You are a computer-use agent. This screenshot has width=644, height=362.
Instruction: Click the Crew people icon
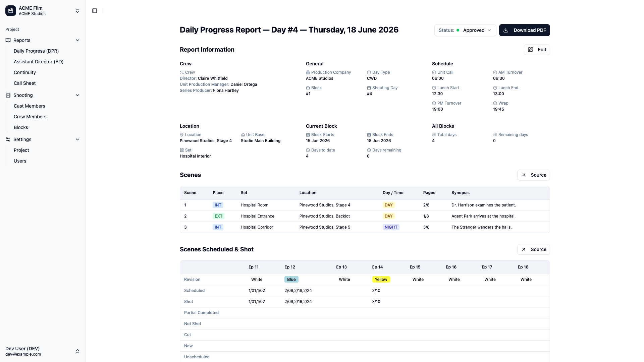[x=182, y=72]
